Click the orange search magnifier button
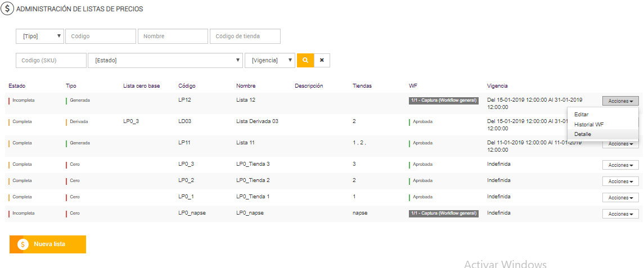644x268 pixels. [x=305, y=60]
